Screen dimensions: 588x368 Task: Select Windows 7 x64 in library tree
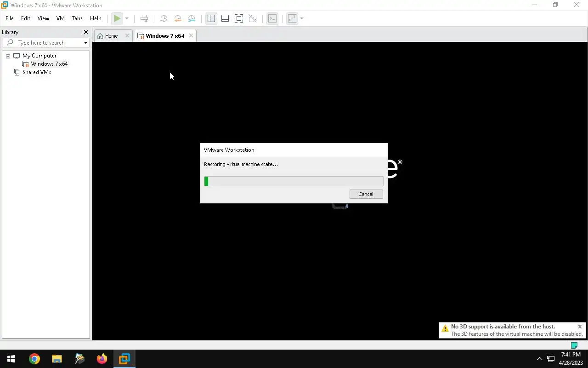[49, 64]
